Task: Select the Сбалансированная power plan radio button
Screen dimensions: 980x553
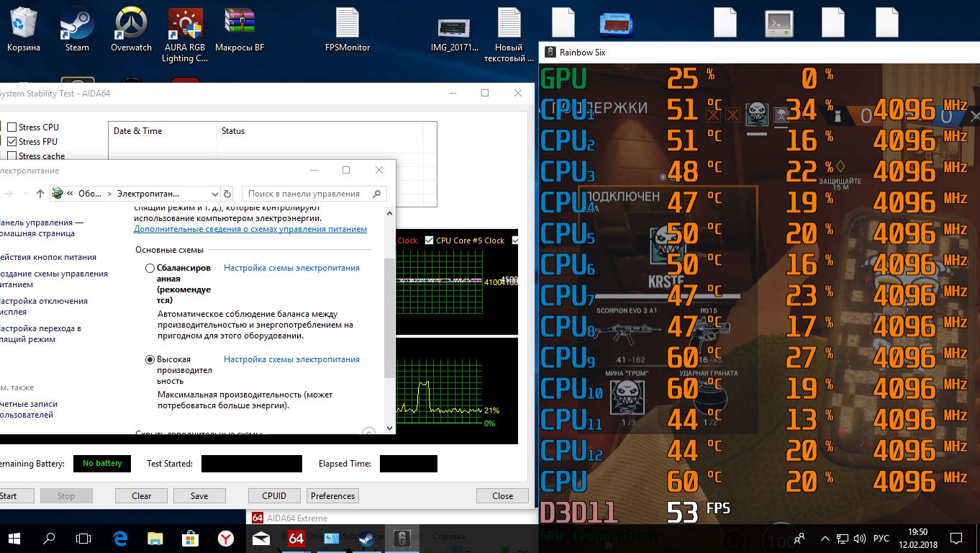Action: (x=150, y=268)
